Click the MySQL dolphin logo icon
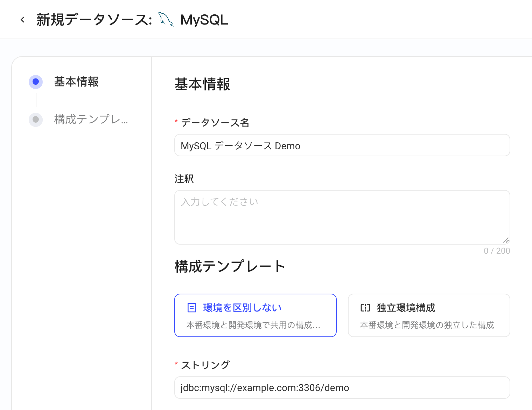The height and width of the screenshot is (410, 532). coord(166,20)
